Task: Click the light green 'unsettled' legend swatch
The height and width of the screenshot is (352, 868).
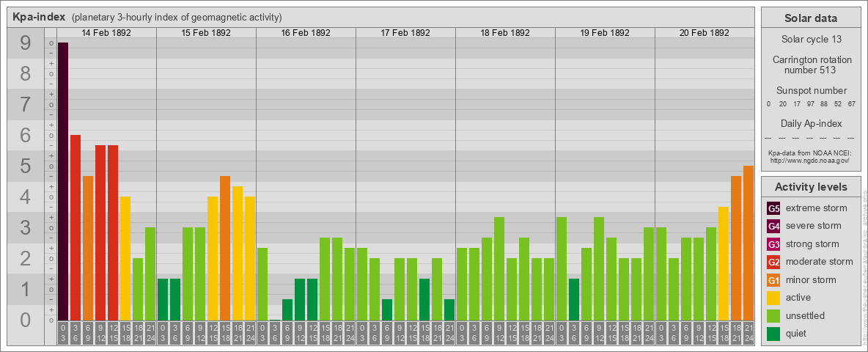Action: 773,315
